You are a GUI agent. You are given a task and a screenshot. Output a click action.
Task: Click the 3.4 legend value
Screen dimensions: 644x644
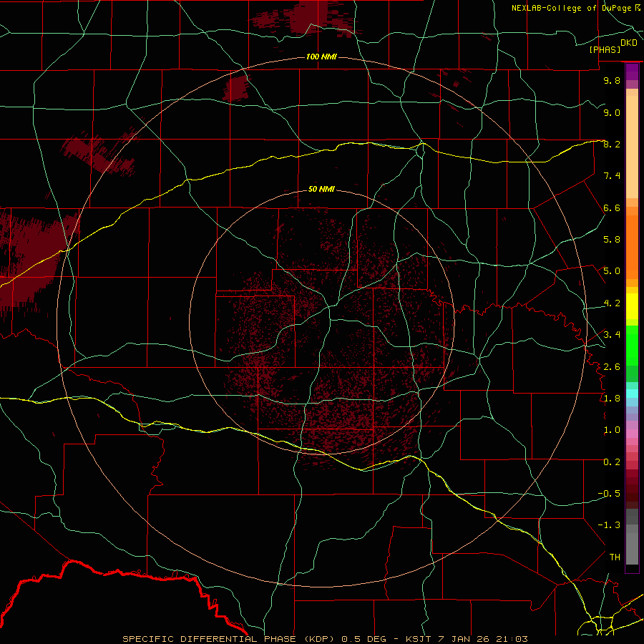pyautogui.click(x=612, y=335)
